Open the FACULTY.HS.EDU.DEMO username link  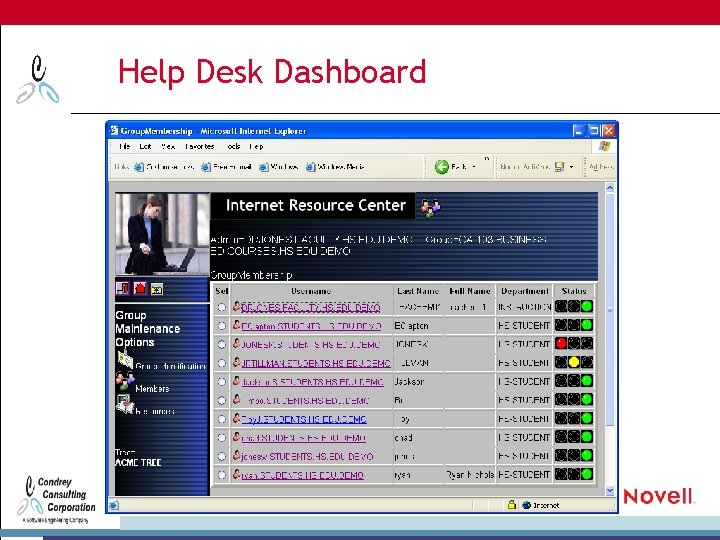click(x=311, y=307)
